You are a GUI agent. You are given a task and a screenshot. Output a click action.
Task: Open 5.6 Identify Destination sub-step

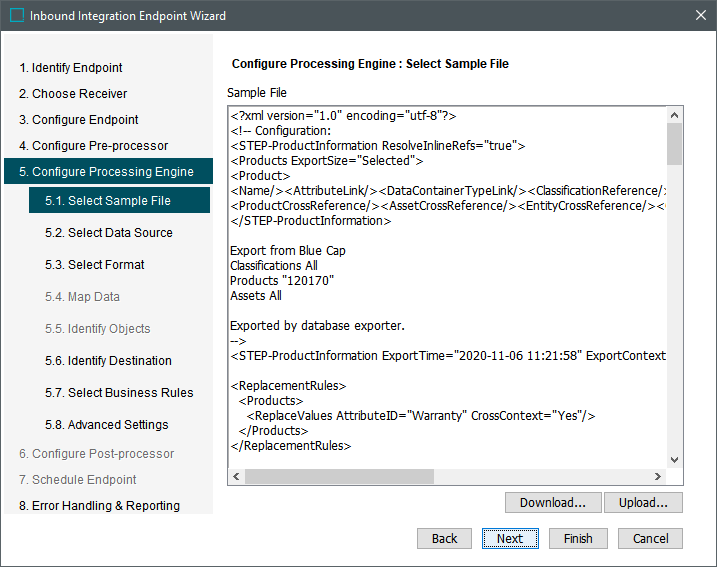click(108, 361)
